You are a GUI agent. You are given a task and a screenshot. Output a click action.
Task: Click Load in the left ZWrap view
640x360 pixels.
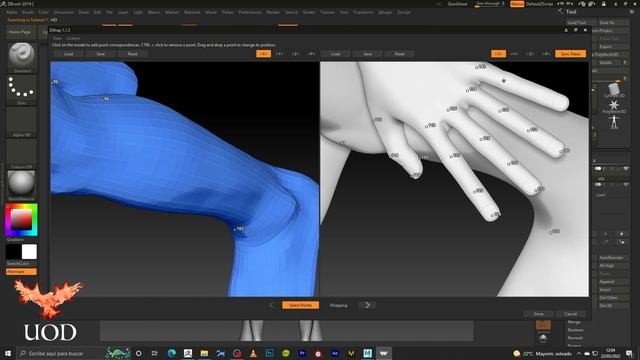point(69,54)
